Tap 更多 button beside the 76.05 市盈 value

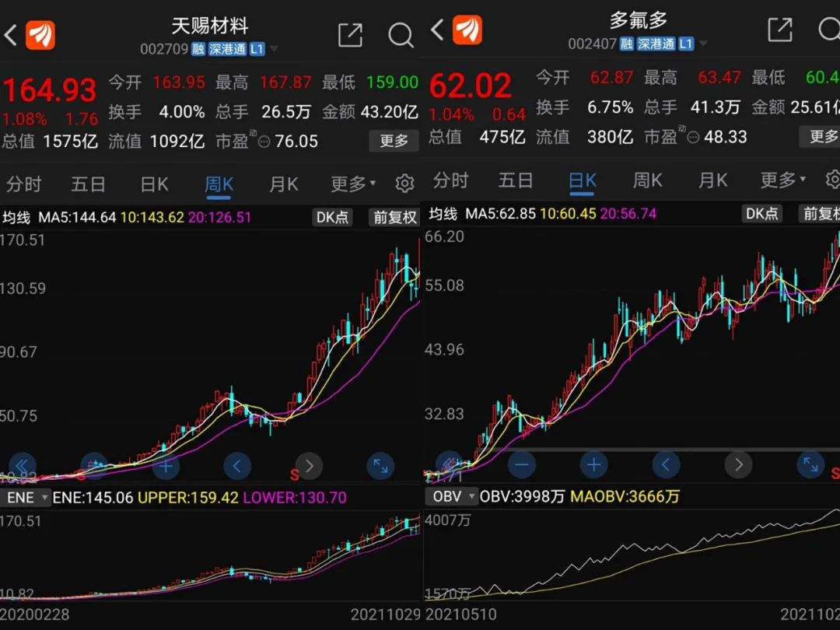click(x=394, y=141)
